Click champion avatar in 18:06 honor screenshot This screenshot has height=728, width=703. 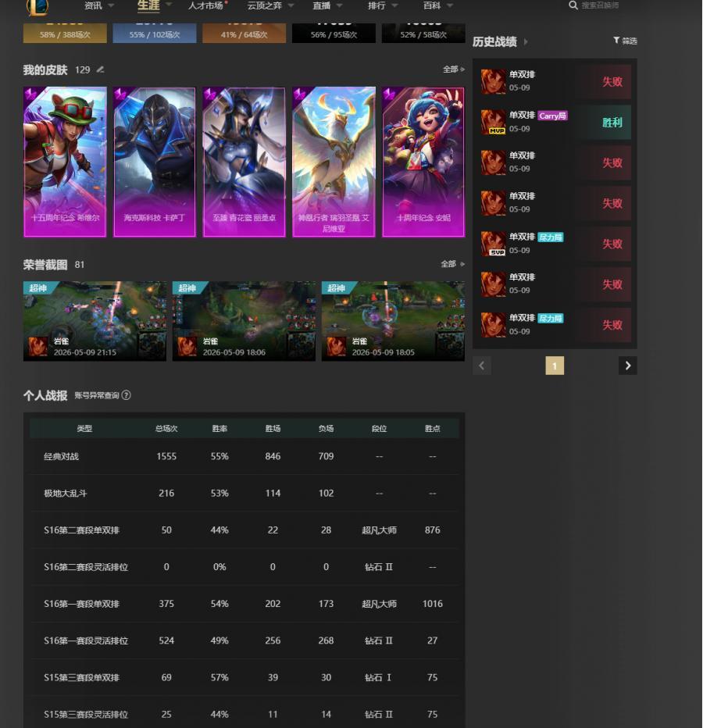point(187,346)
